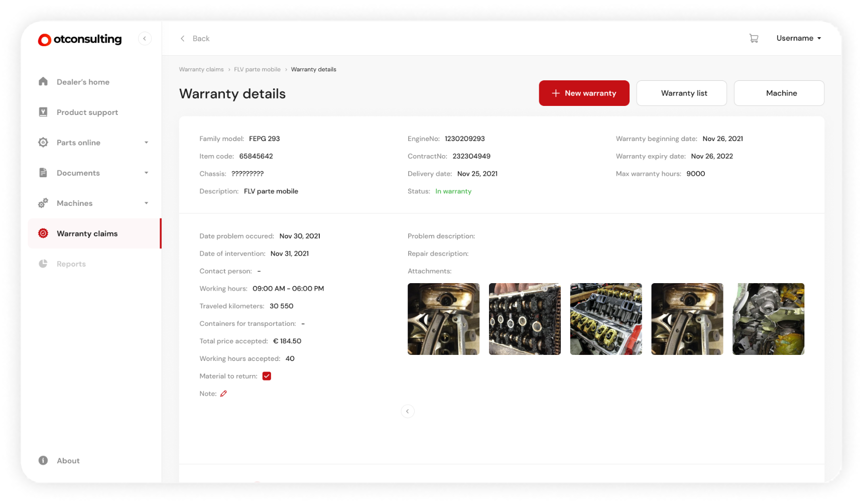Click the 'In warranty' status text
Viewport: 862px width, 504px height.
pos(453,191)
